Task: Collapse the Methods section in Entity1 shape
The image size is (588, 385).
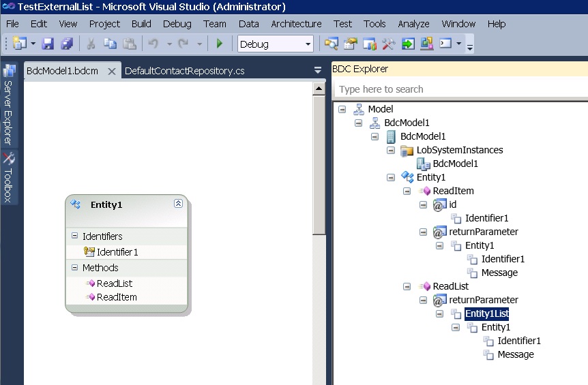Action: [74, 267]
